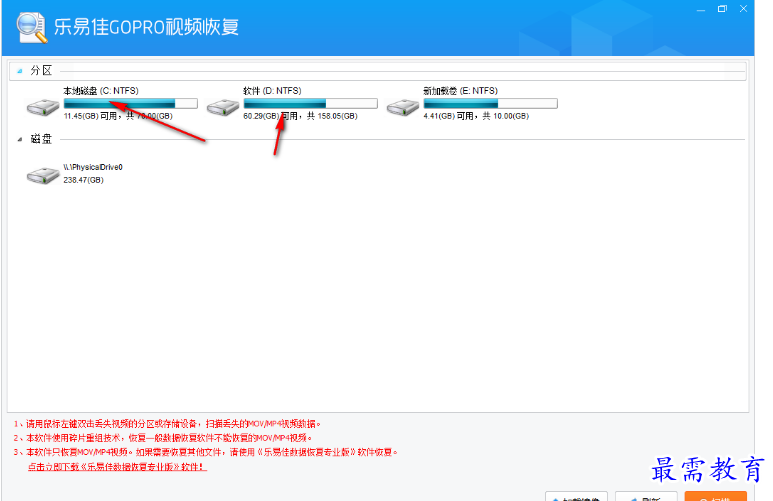Click the E: drive usage bar
This screenshot has width=773, height=501.
(x=491, y=104)
